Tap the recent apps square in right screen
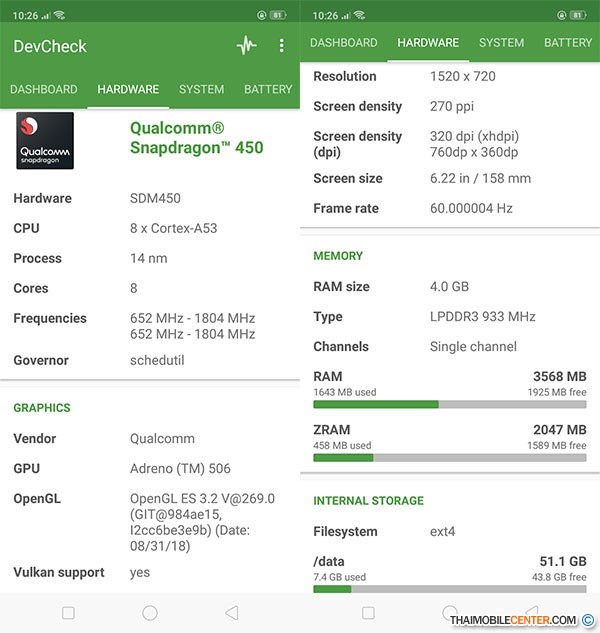This screenshot has height=633, width=600. (368, 613)
